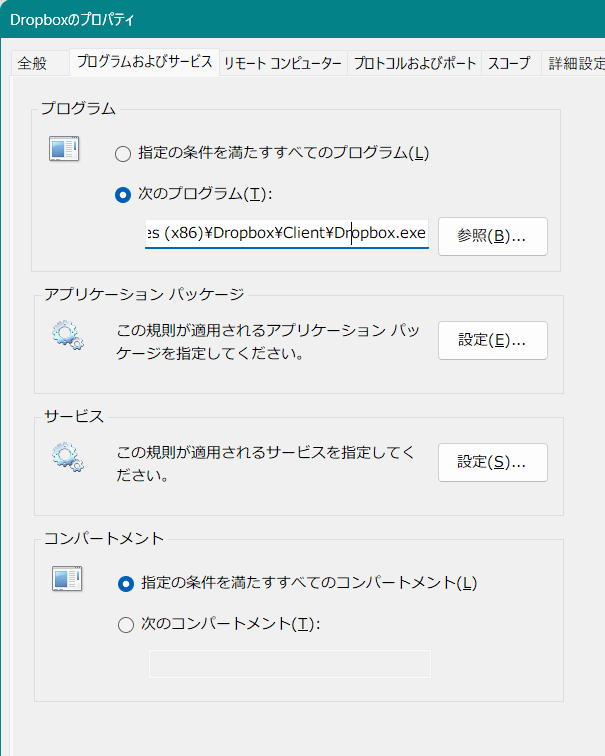Viewport: 605px width, 756px height.
Task: Click the gear icon in アプリケーション パッケージ section
Action: pyautogui.click(x=67, y=336)
